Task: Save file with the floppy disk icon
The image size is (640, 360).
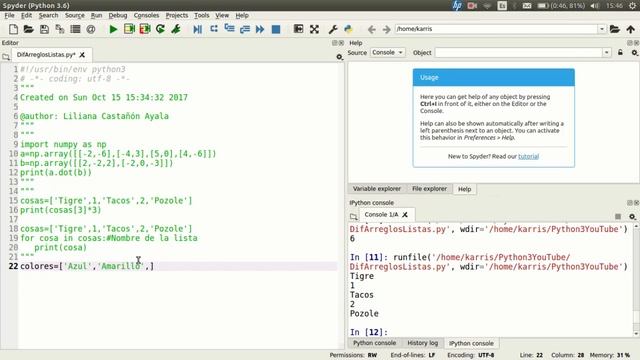Action: [x=44, y=29]
